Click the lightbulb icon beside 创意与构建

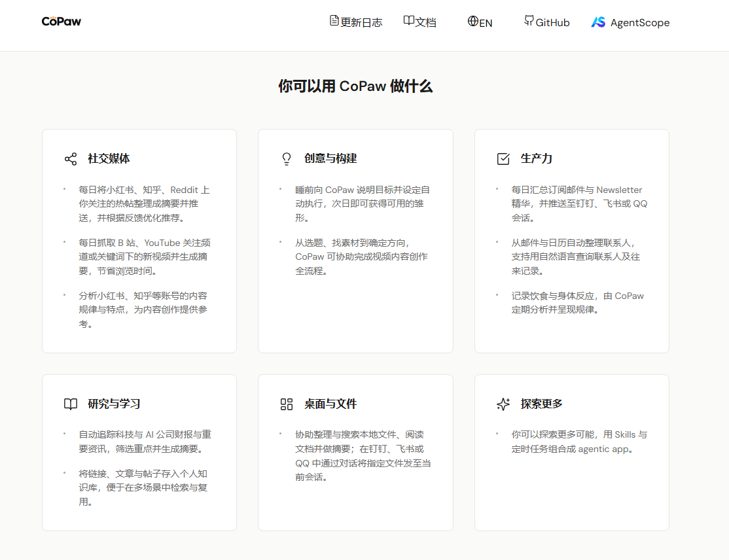(287, 159)
